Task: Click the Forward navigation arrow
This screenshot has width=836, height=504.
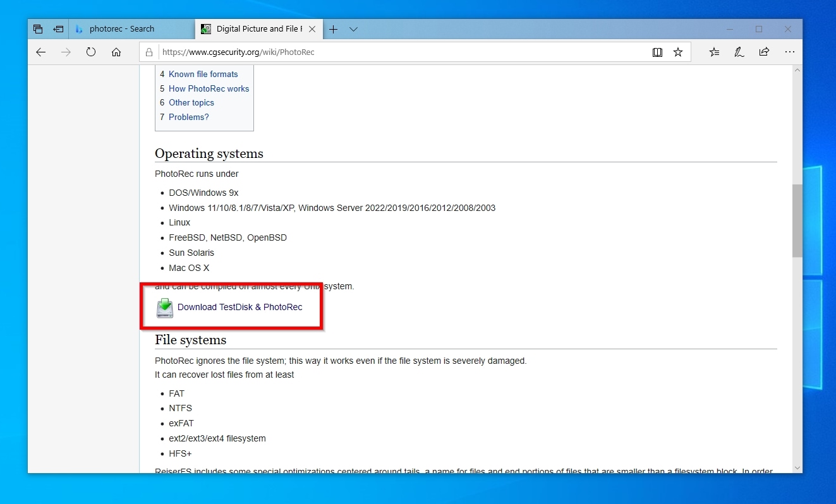Action: pos(66,52)
